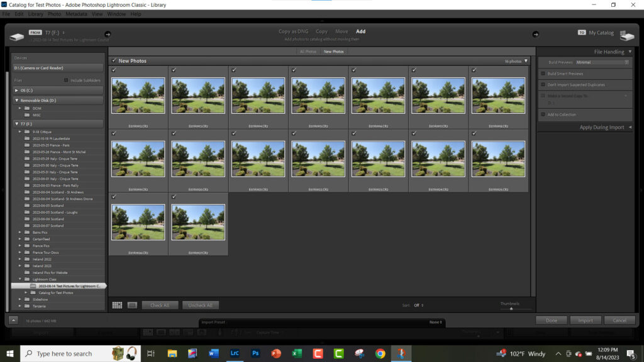Open Build Previews dropdown set to Minimal
644x362 pixels.
point(602,62)
